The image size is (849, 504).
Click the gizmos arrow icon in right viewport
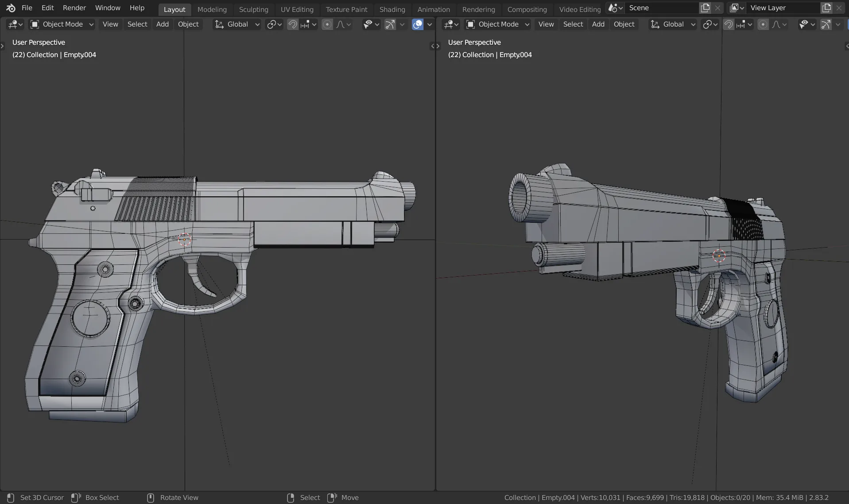(x=826, y=24)
